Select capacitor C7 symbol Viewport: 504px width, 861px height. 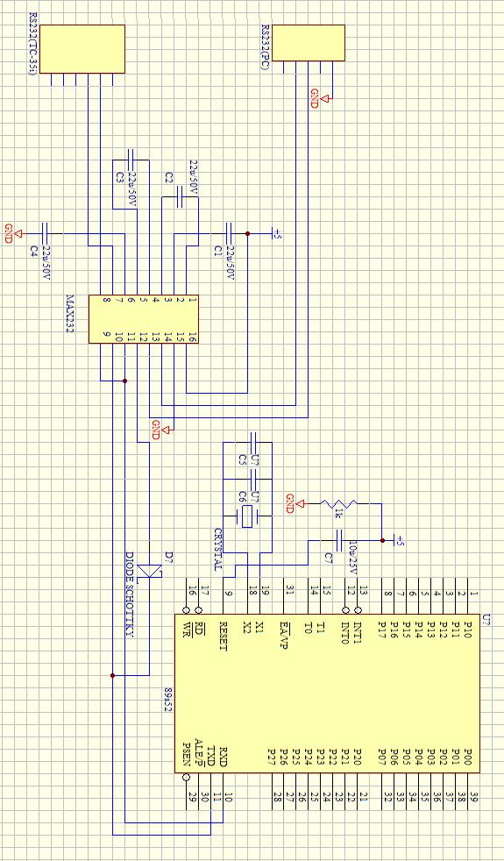coord(338,540)
